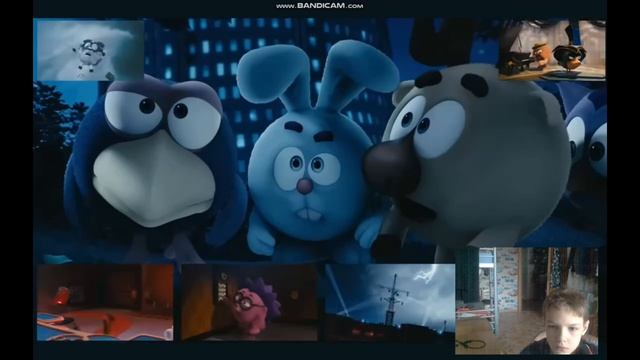The image size is (640, 360).
Task: Select the flying sheep inset video at top-left
Action: 90,50
